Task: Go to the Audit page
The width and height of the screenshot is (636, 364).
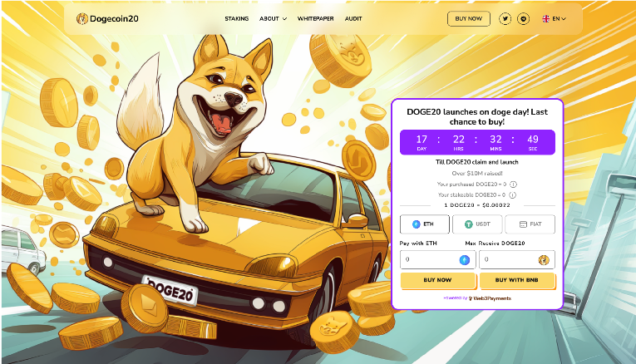Action: pyautogui.click(x=353, y=18)
